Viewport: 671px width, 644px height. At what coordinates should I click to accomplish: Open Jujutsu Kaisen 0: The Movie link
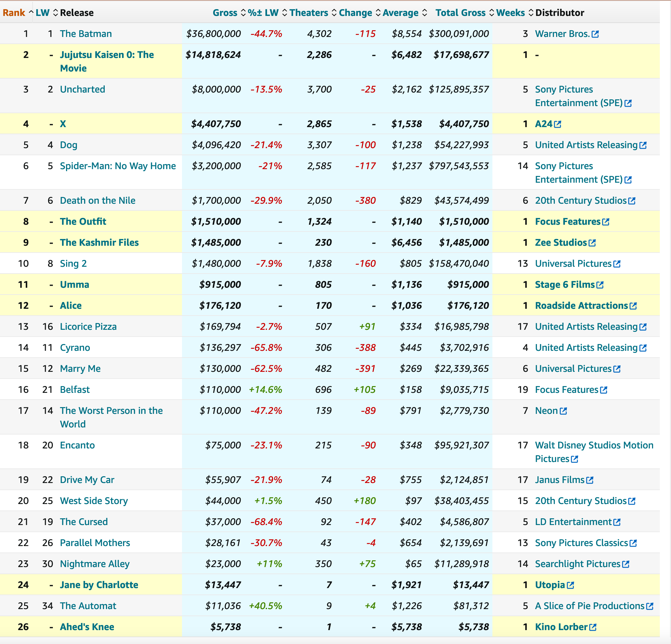coord(107,61)
